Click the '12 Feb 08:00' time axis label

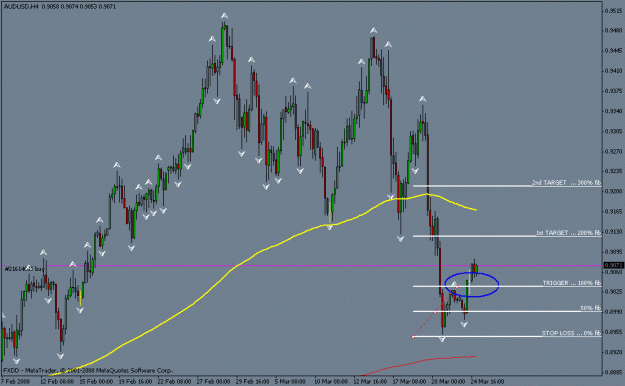(57, 382)
